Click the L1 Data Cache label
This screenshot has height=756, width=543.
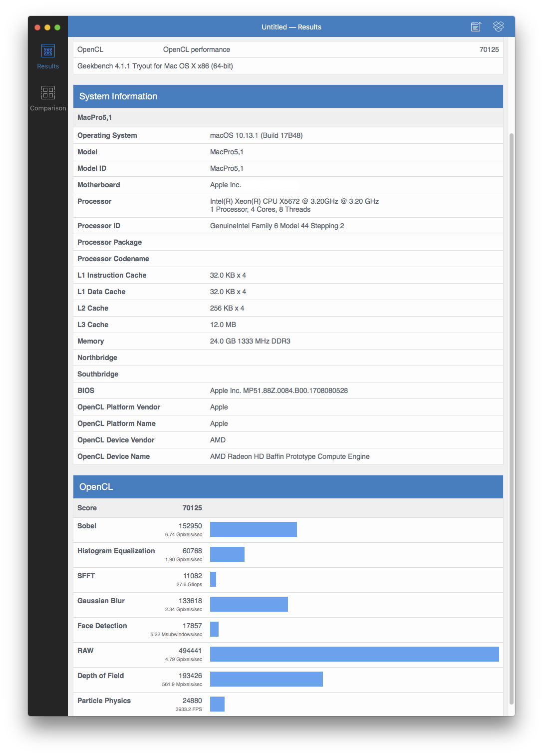[x=101, y=292]
